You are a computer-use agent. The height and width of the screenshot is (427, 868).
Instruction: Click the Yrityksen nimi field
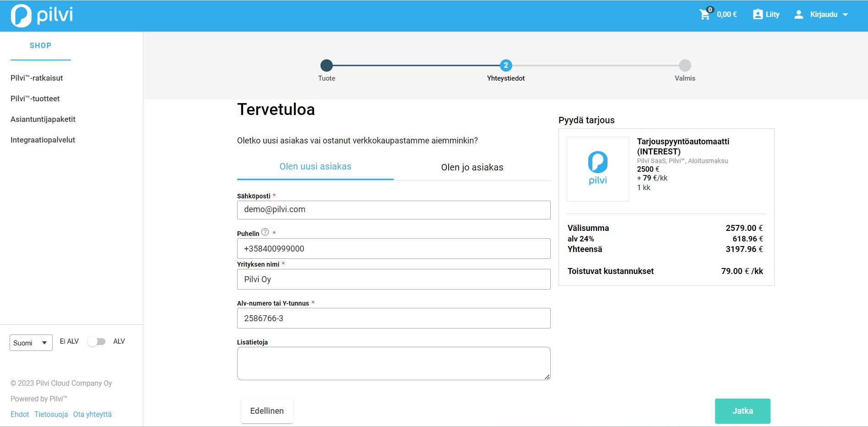click(x=394, y=279)
